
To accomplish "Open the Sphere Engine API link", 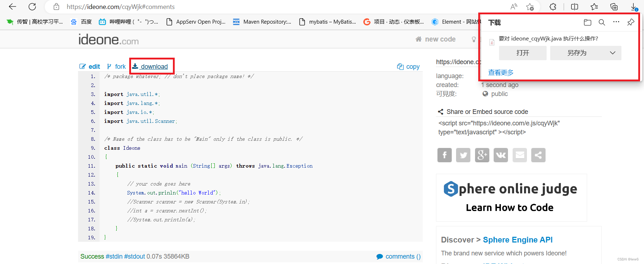I will 518,240.
